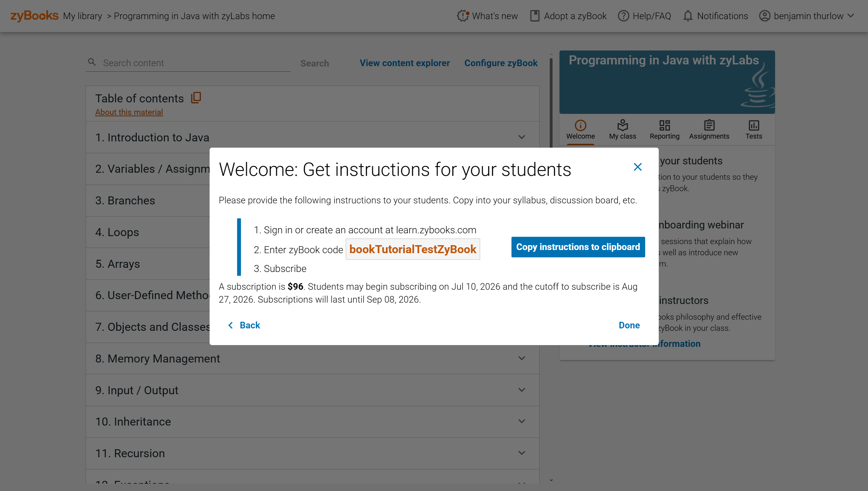This screenshot has width=868, height=491.
Task: Click the user account avatar icon
Action: pos(764,16)
